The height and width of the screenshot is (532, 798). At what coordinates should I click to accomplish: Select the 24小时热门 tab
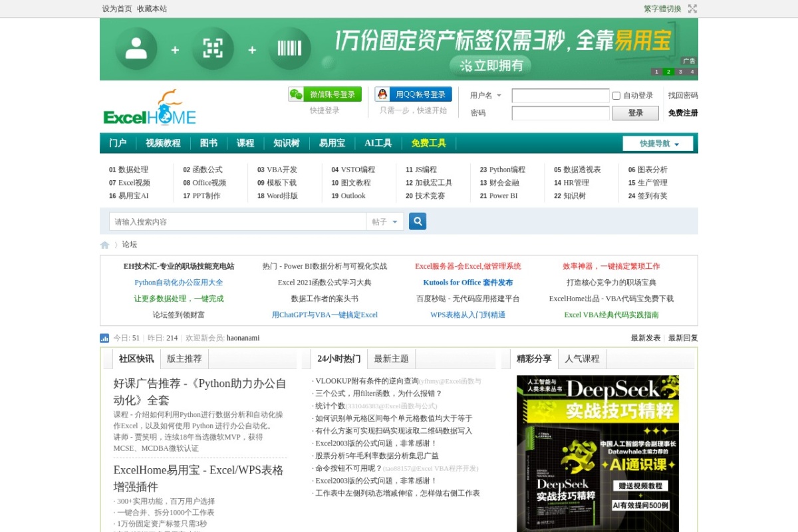[x=338, y=359]
